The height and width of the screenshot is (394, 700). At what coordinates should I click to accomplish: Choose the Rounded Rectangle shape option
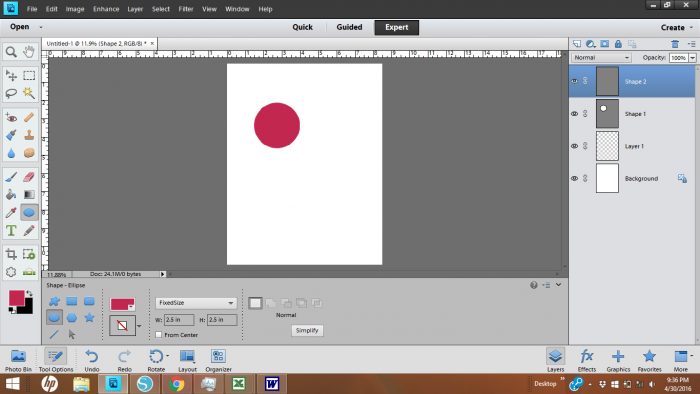[89, 301]
